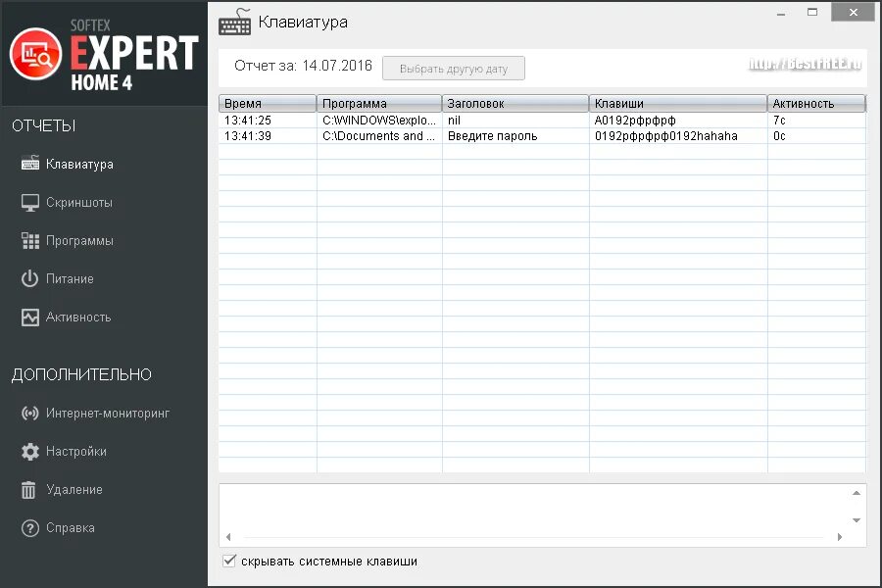Sort by the Клавиши column header

(x=678, y=104)
